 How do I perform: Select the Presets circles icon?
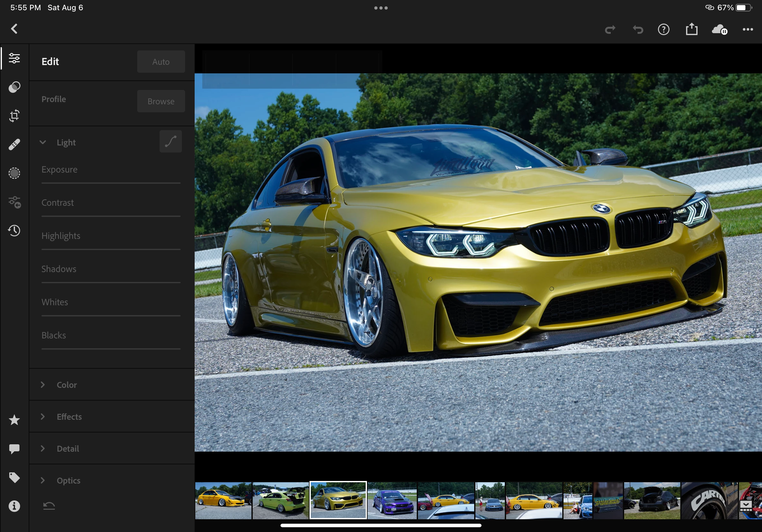coord(14,87)
